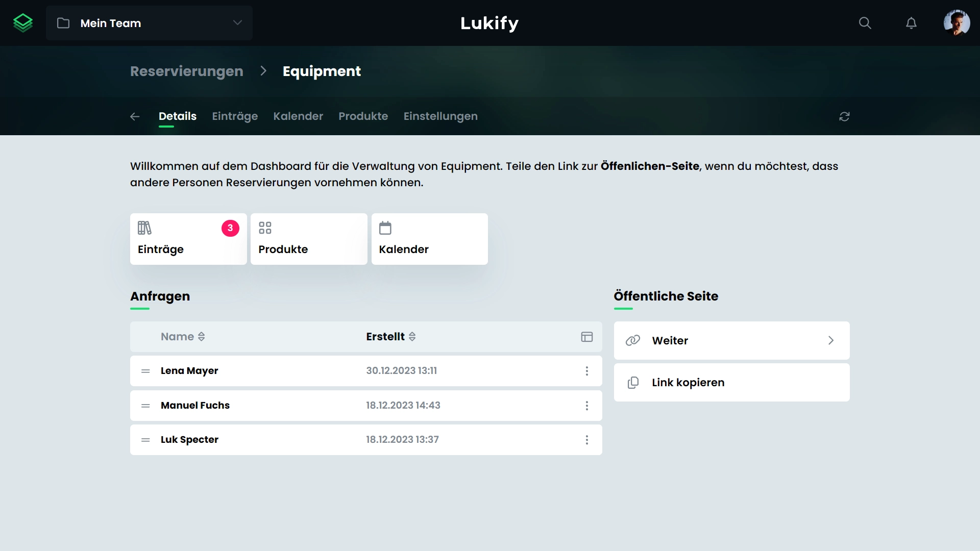The image size is (980, 551).
Task: Switch to the Kalender tab
Action: tap(298, 116)
